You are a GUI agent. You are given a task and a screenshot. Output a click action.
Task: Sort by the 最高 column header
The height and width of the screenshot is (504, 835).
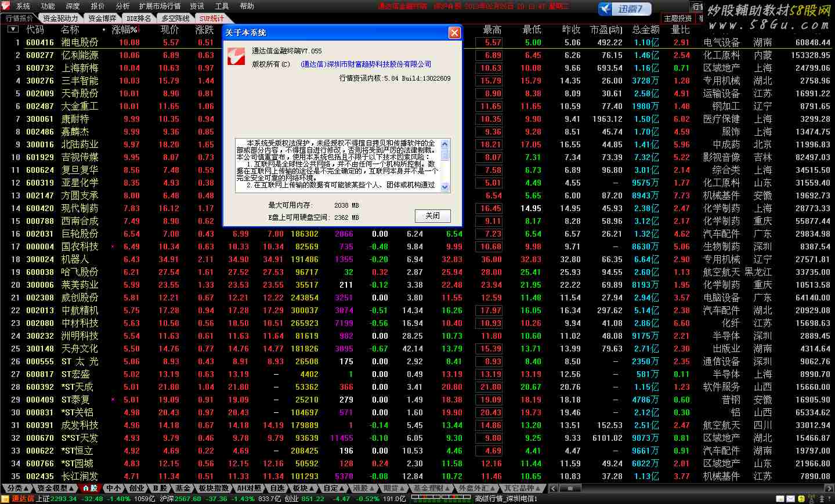pyautogui.click(x=492, y=29)
